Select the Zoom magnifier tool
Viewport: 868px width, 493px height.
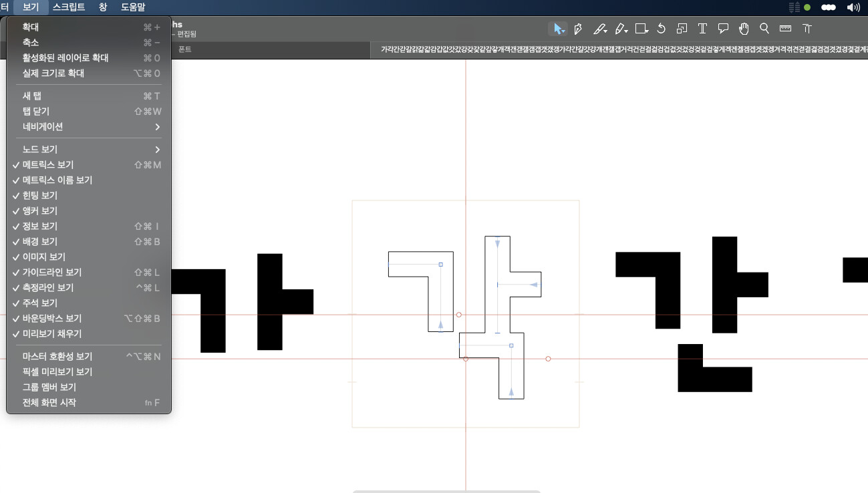click(x=764, y=29)
